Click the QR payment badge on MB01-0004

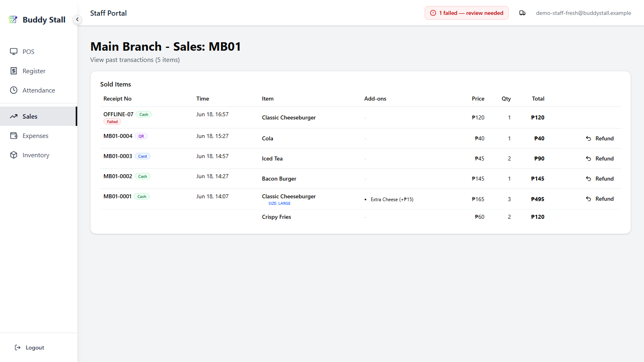click(x=141, y=136)
